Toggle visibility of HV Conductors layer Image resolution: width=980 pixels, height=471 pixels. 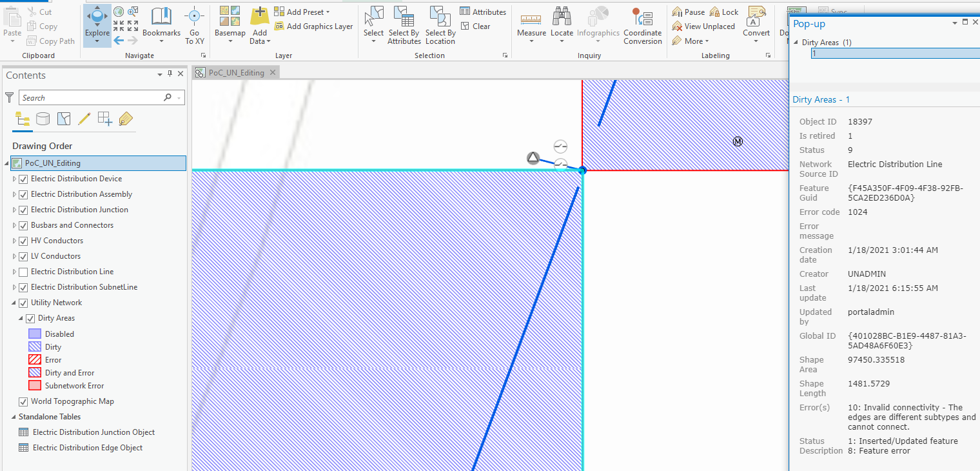coord(24,240)
